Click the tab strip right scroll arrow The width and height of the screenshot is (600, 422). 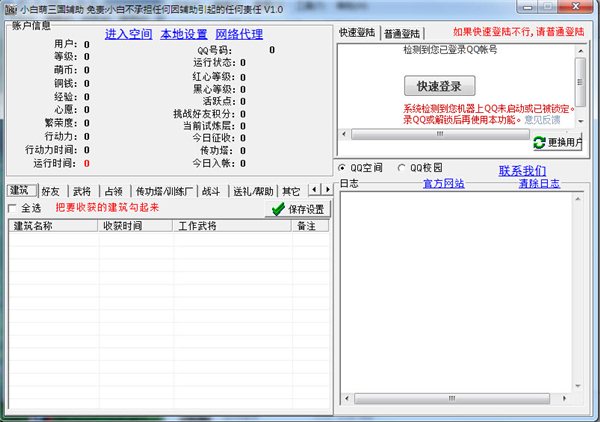point(327,189)
